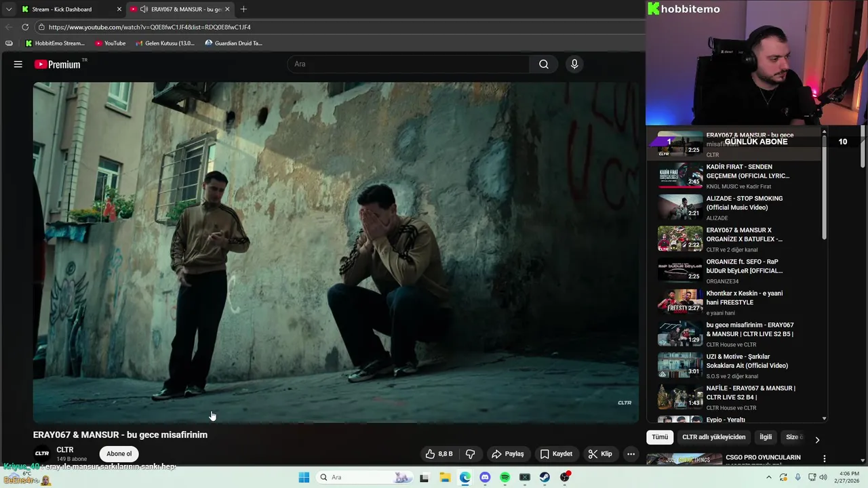Subscribe with the 'Abone ol' button
868x488 pixels.
[119, 454]
